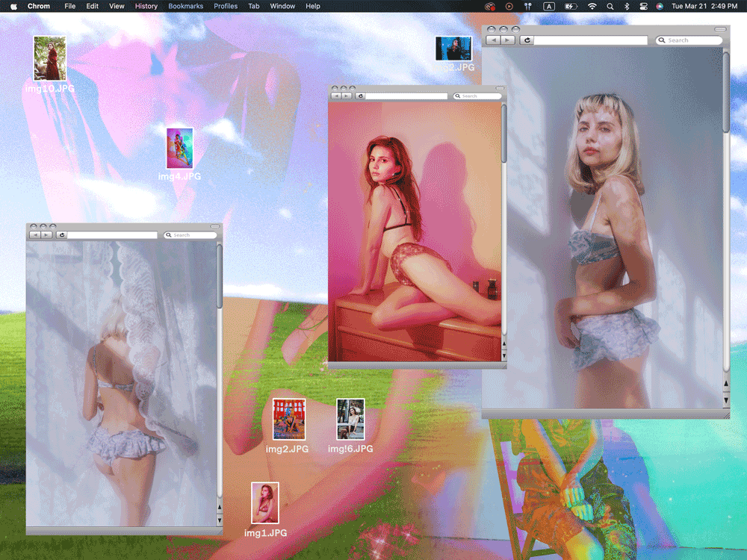The height and width of the screenshot is (560, 747).
Task: Click the date and time in menu bar
Action: 707,6
